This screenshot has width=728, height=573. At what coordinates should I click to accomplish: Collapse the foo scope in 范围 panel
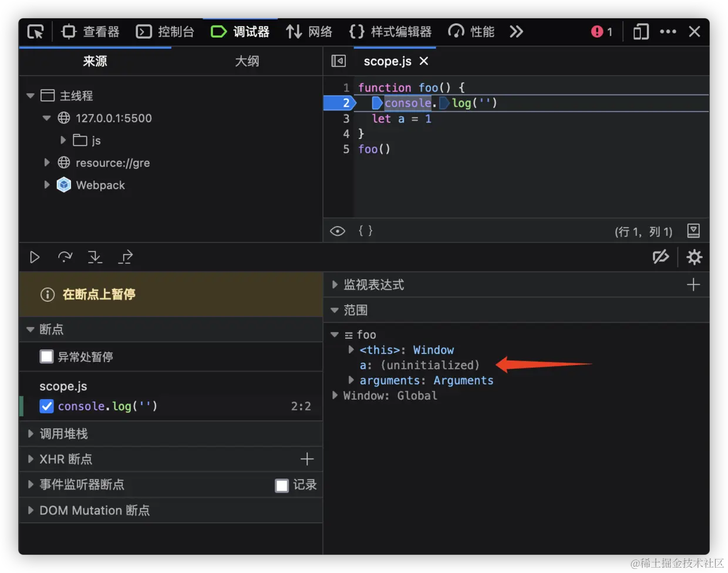[335, 334]
